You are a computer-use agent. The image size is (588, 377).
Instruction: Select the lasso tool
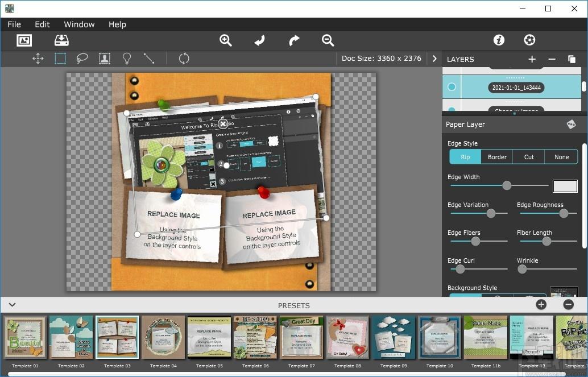click(82, 59)
